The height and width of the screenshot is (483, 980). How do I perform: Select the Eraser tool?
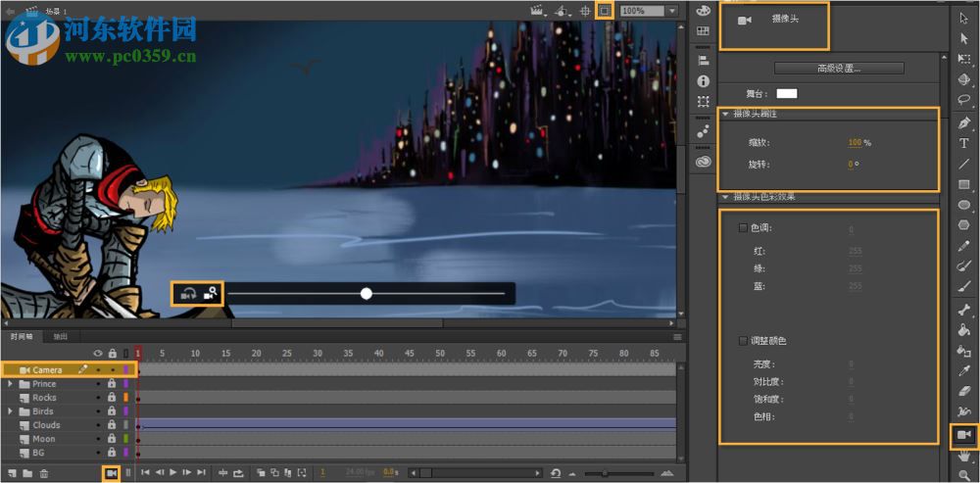tap(963, 391)
